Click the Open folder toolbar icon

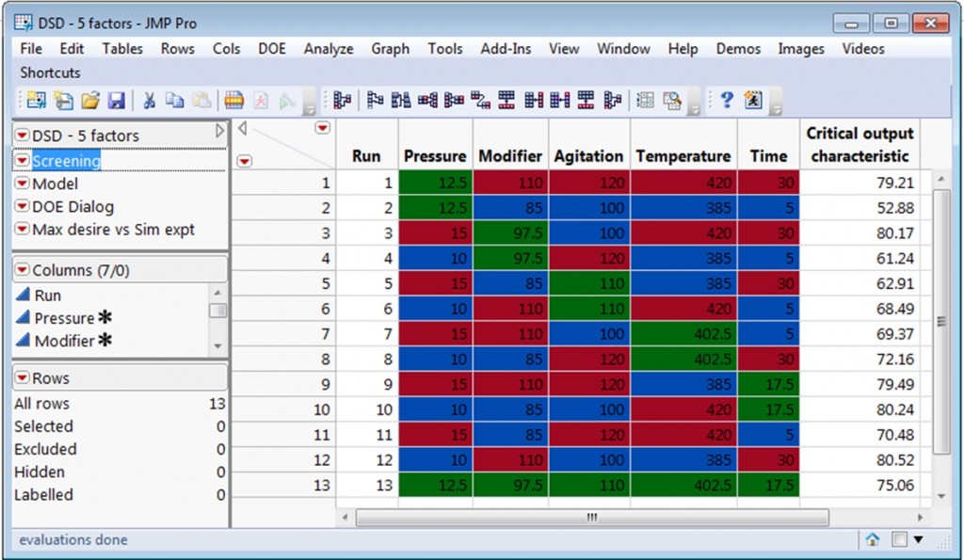[90, 100]
